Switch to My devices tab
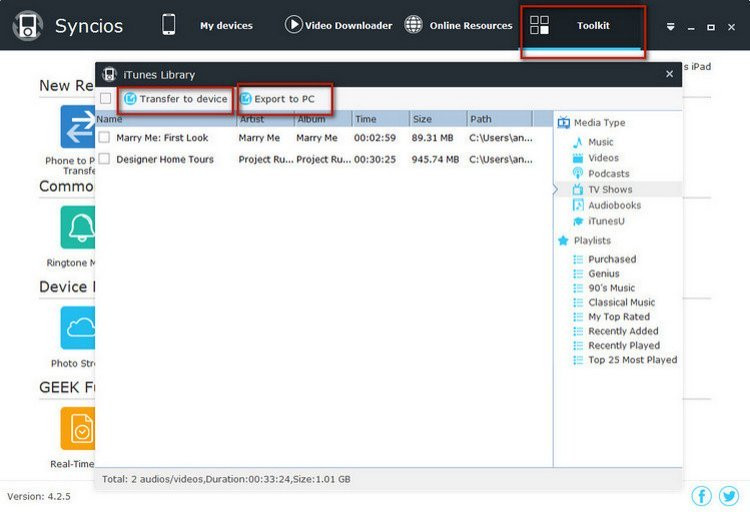 pyautogui.click(x=226, y=26)
